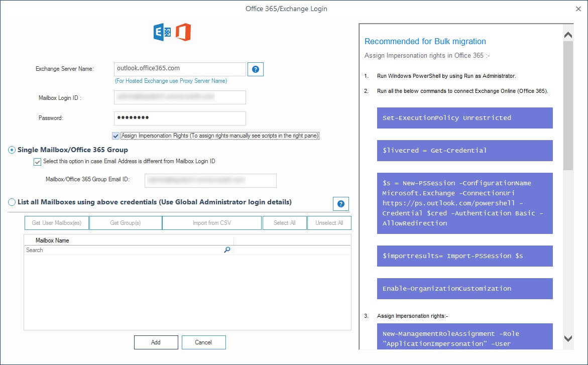Click the Mailbox/Office 365 Group Email ID field
The width and height of the screenshot is (588, 365).
coord(210,180)
